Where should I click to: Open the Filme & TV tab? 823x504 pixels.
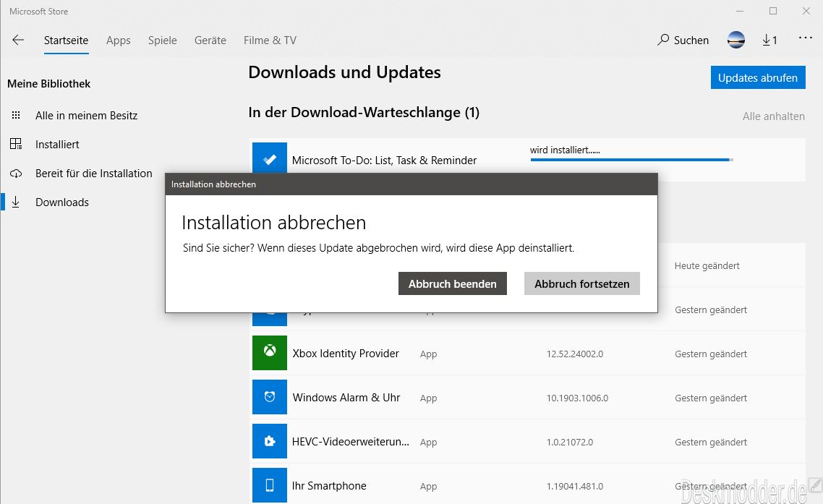(270, 40)
